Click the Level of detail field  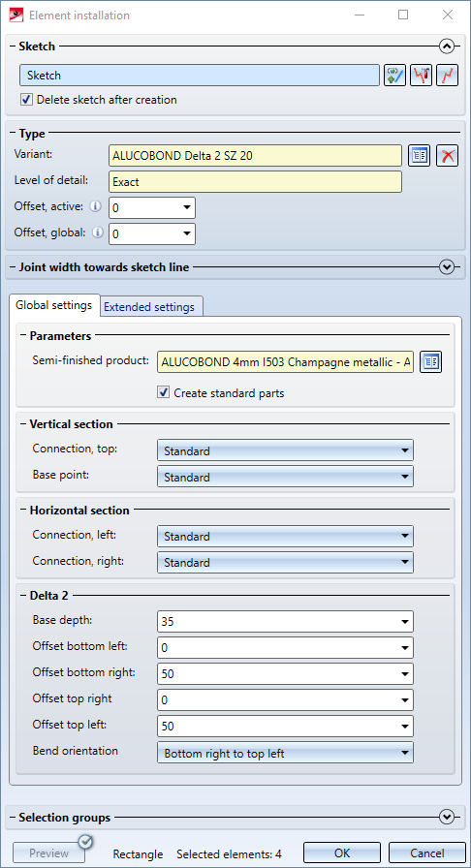255,181
